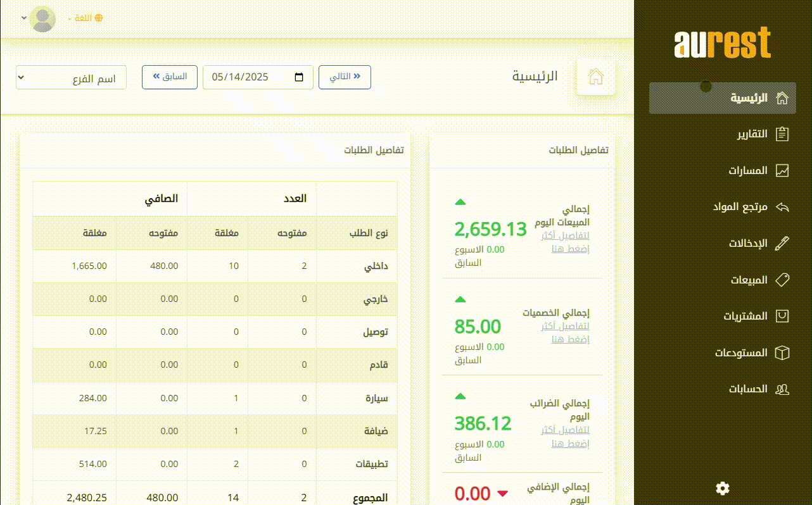Viewport: 812px width, 505px height.
Task: Click the المسارات chart icon
Action: click(x=782, y=171)
